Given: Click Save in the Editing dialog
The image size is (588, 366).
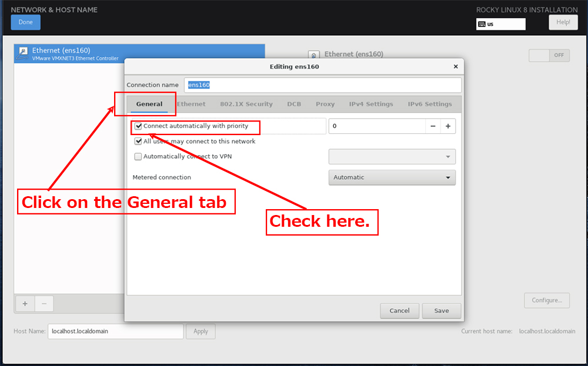Looking at the screenshot, I should coord(442,311).
